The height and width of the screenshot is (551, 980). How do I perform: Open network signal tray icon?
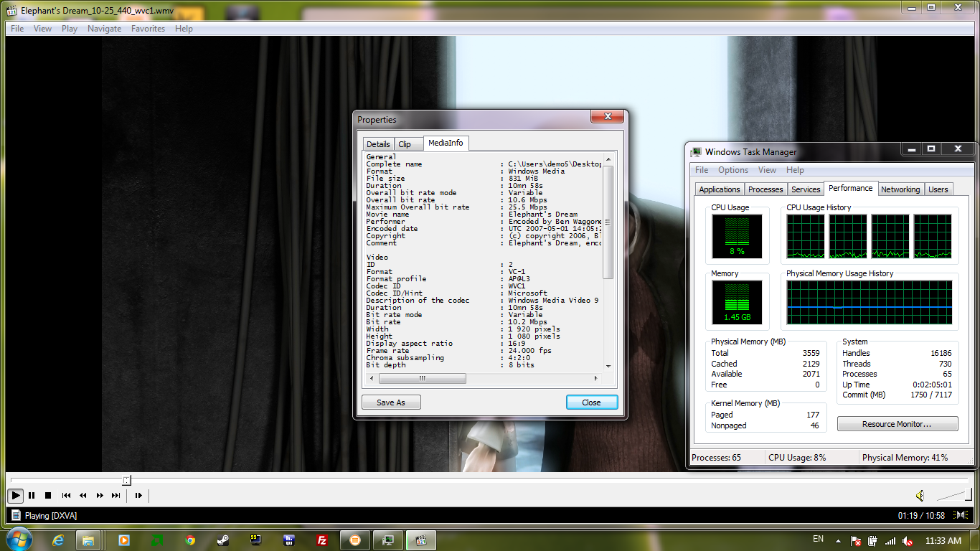[890, 540]
